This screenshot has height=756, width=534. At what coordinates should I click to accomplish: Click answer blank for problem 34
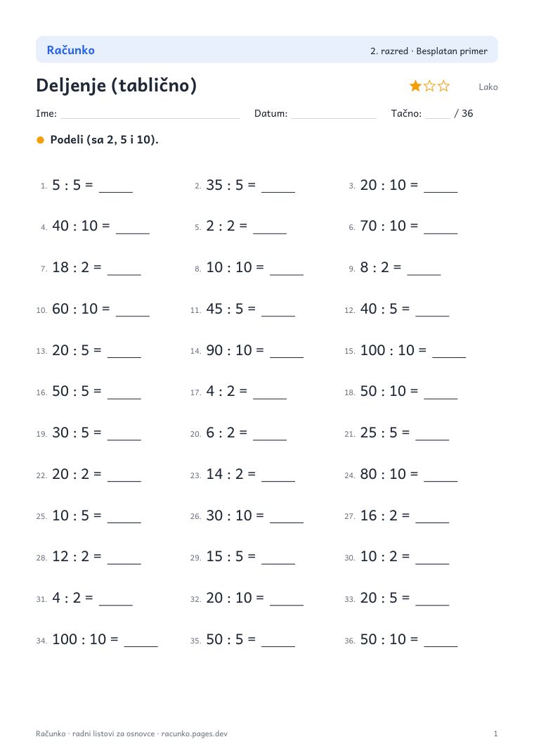click(141, 646)
